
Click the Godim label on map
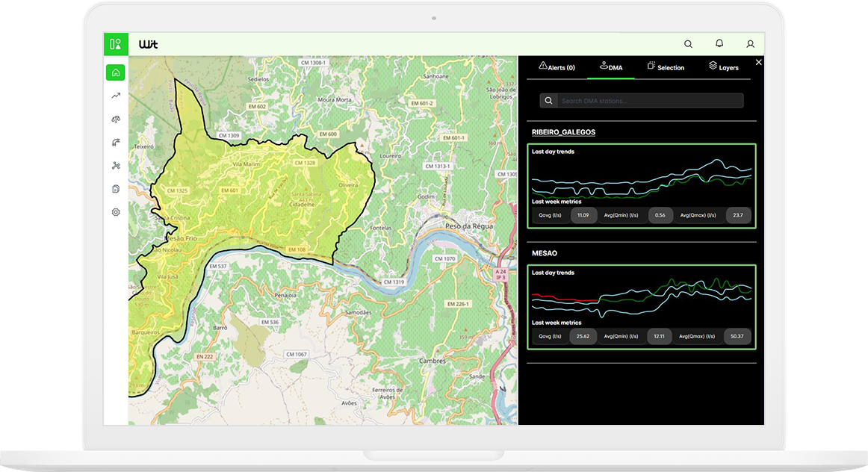coord(426,196)
